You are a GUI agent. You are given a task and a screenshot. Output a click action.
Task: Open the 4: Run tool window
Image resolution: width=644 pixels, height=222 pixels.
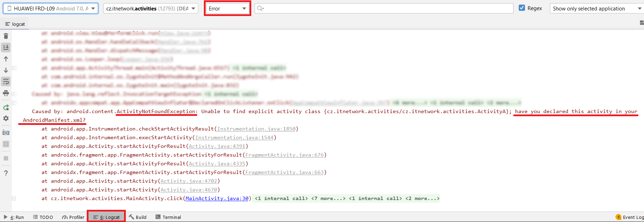[14, 217]
